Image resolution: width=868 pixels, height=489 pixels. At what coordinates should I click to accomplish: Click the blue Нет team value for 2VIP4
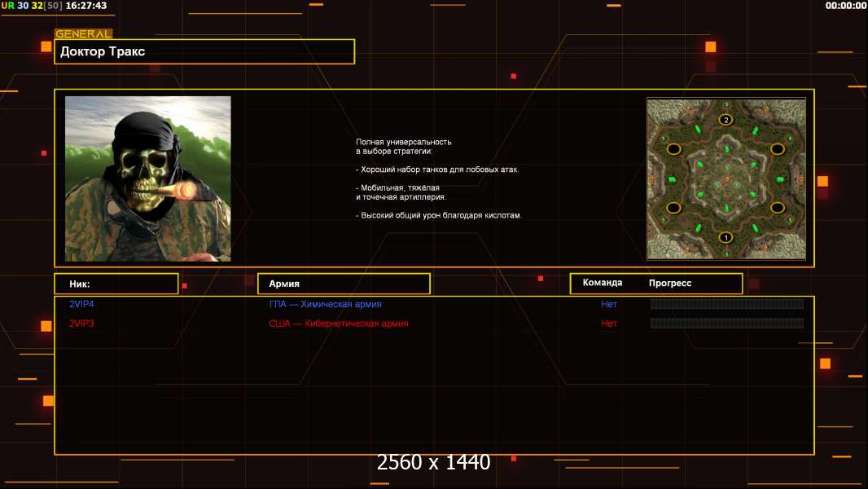[609, 304]
